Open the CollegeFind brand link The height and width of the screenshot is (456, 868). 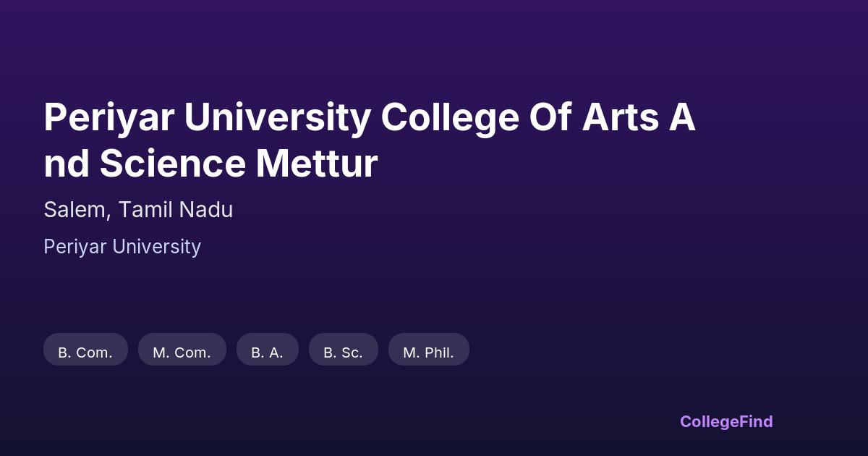tap(726, 421)
